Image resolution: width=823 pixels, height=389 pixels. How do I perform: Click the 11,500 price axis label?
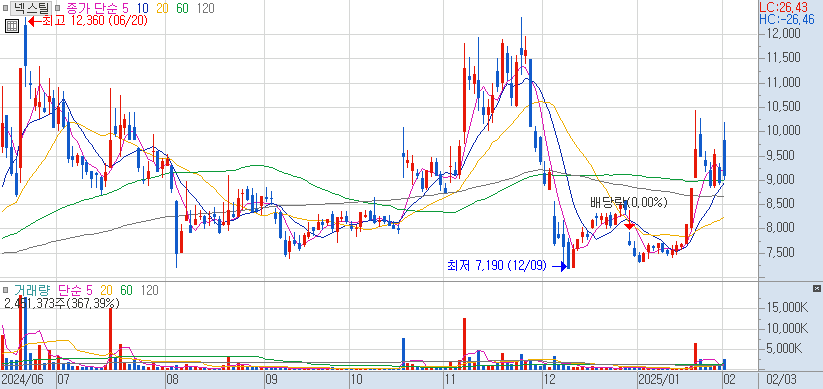783,58
